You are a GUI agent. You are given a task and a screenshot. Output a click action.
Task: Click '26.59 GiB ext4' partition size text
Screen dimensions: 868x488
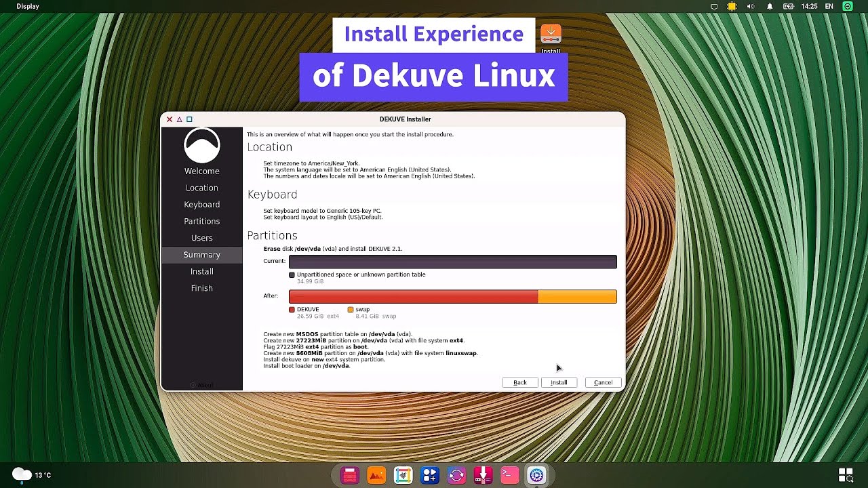[318, 317]
